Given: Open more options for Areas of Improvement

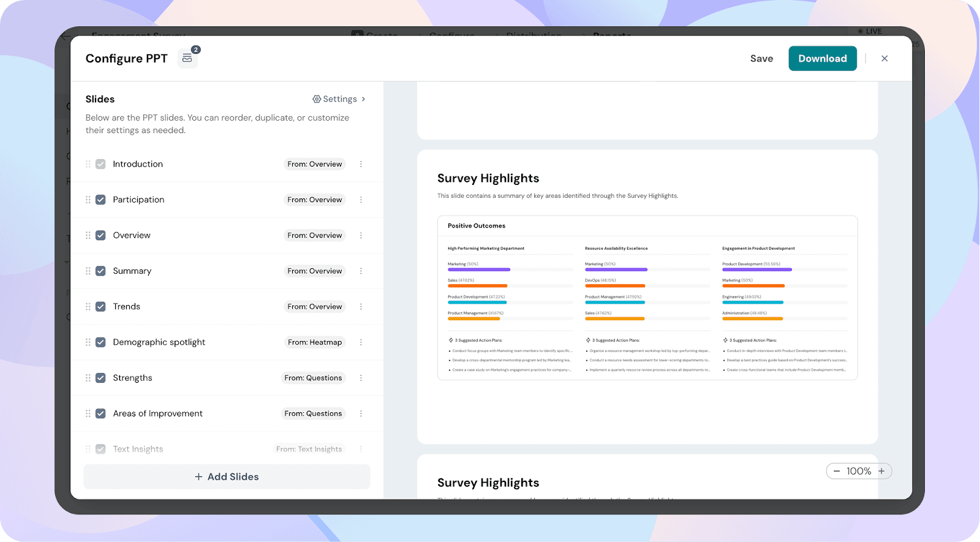Looking at the screenshot, I should [361, 413].
